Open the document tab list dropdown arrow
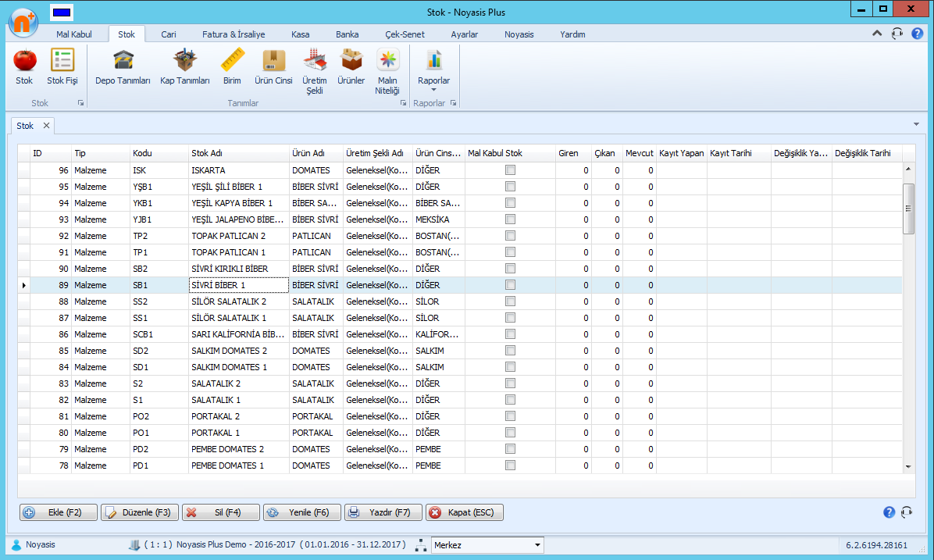This screenshot has width=934, height=560. (x=916, y=124)
